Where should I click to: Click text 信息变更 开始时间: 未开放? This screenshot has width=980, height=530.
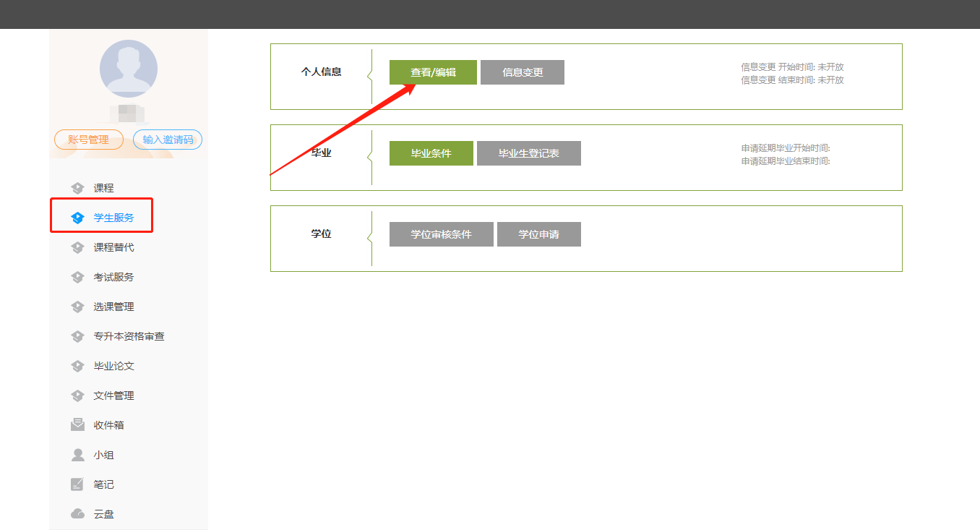pos(792,67)
